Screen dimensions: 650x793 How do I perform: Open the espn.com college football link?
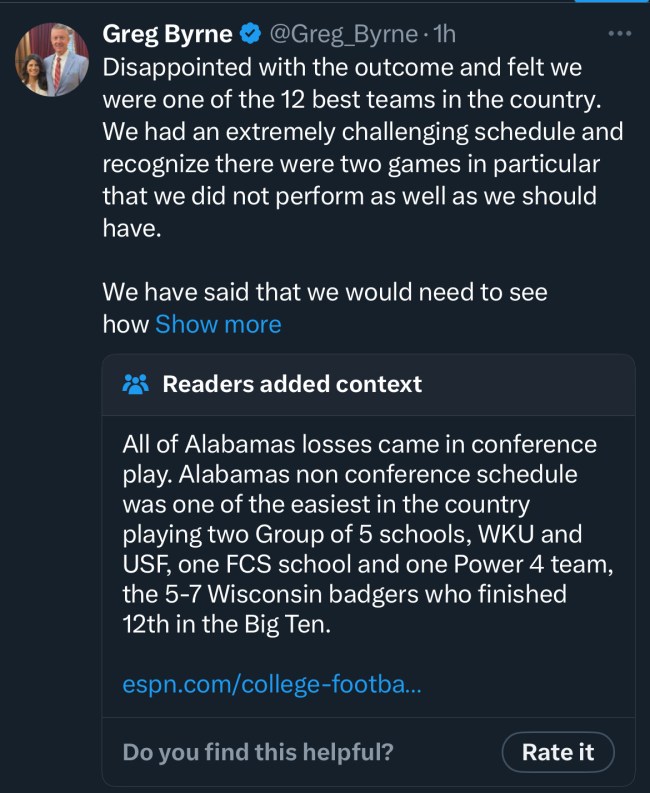pyautogui.click(x=272, y=685)
